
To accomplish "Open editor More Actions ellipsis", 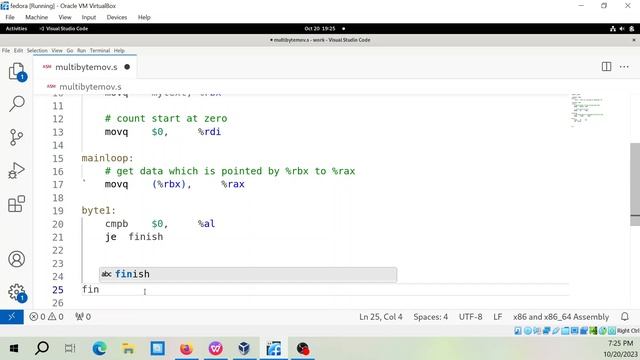I will tap(624, 67).
